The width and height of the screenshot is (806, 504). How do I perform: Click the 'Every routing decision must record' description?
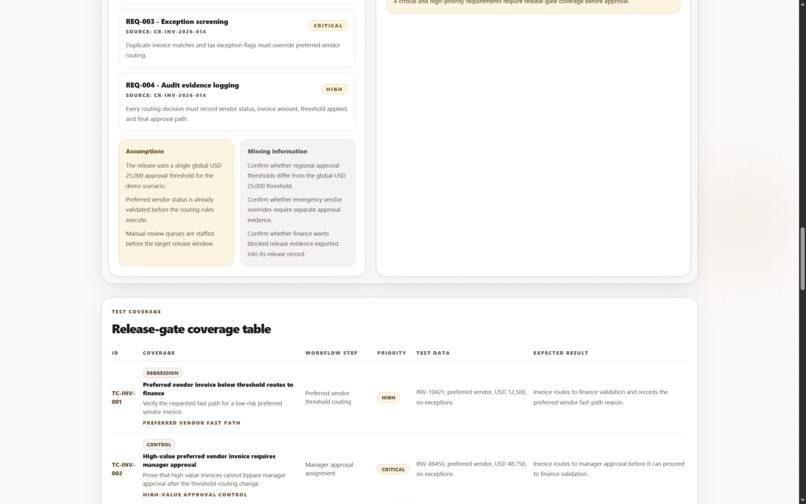tap(236, 114)
